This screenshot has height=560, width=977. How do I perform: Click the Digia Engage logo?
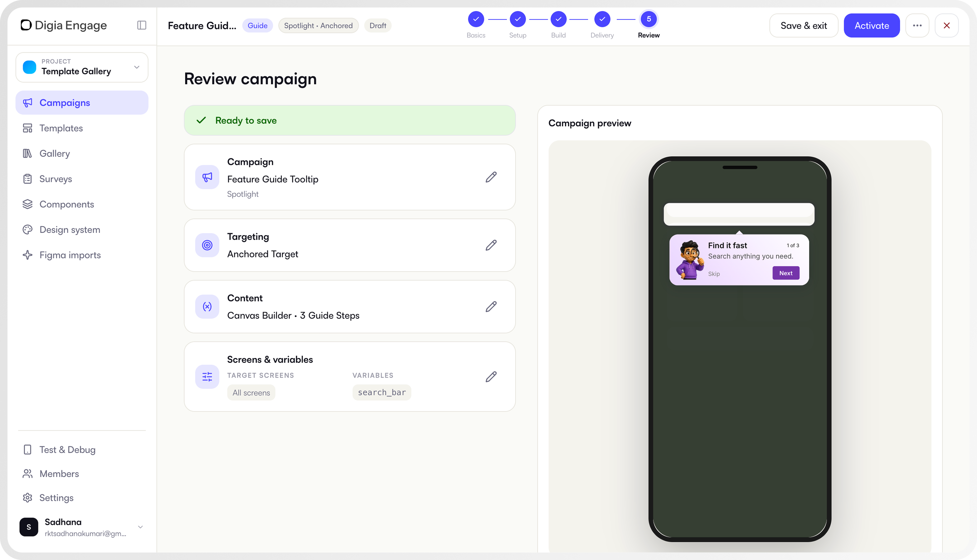tap(64, 25)
